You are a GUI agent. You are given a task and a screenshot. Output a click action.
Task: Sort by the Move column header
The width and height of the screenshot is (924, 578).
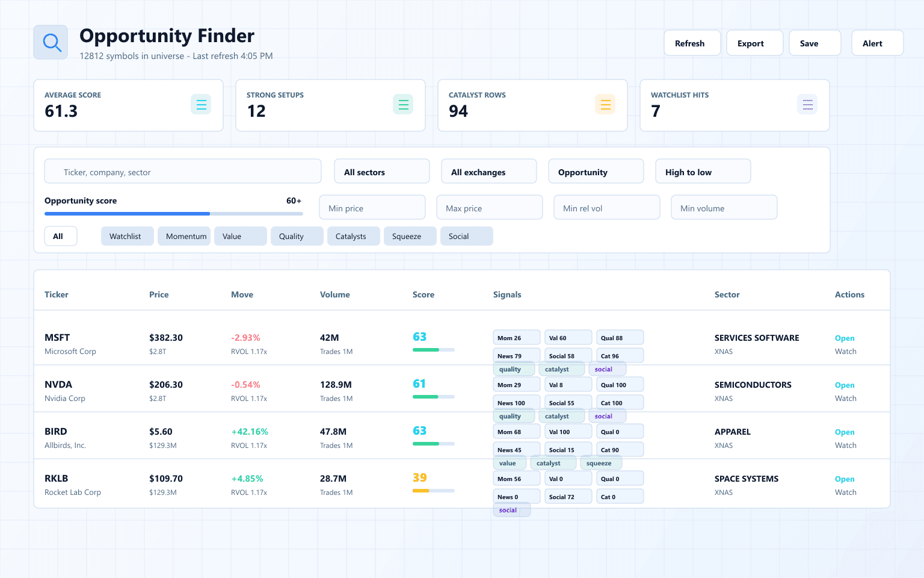click(x=242, y=294)
